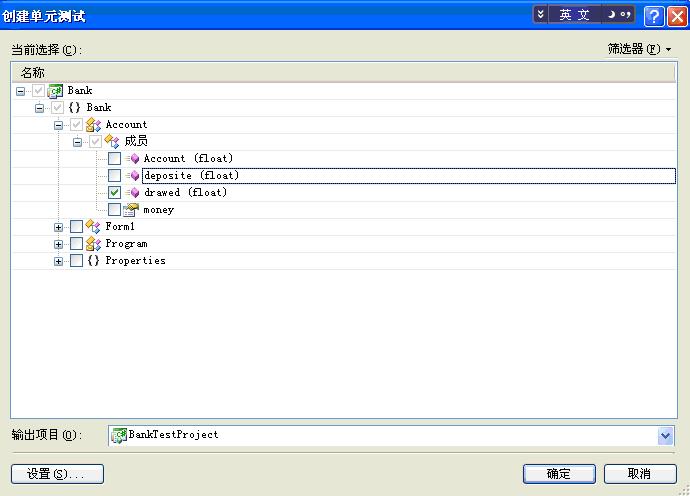Click the Account class icon
690x496 pixels.
tap(93, 125)
